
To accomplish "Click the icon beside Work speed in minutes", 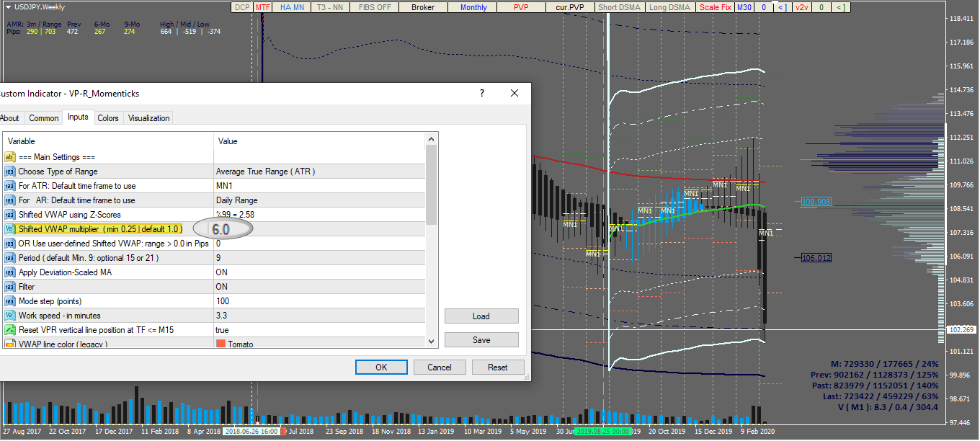I will 10,316.
